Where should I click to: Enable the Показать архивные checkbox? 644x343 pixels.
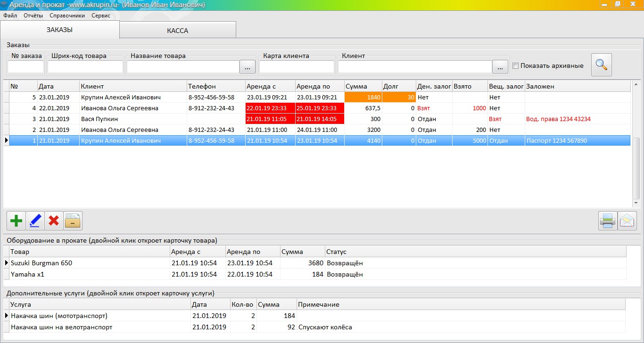pyautogui.click(x=515, y=66)
